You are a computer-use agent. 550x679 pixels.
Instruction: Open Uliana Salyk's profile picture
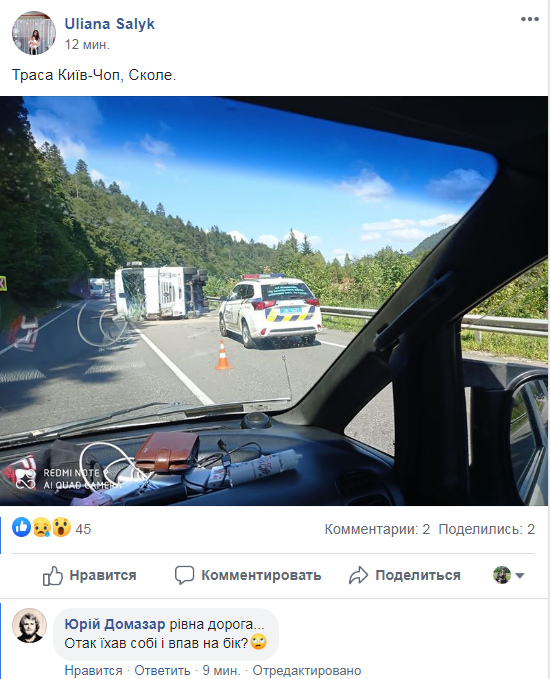(x=34, y=33)
